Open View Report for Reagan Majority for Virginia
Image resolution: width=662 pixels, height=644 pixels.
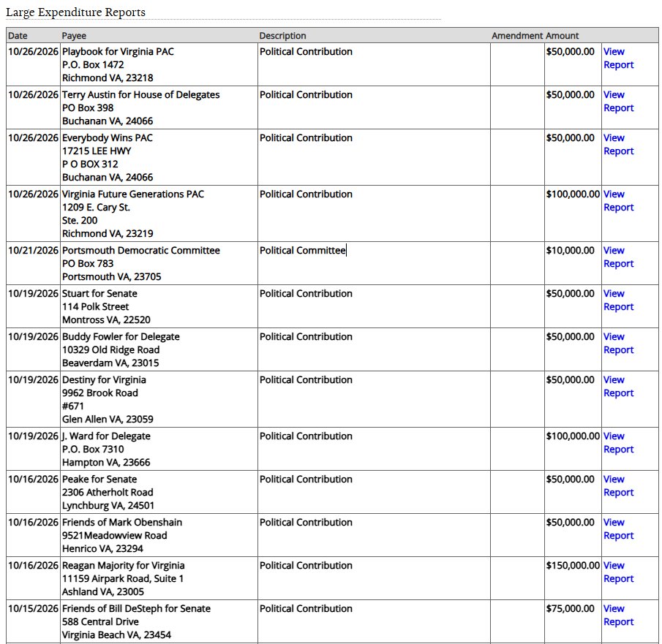[619, 572]
